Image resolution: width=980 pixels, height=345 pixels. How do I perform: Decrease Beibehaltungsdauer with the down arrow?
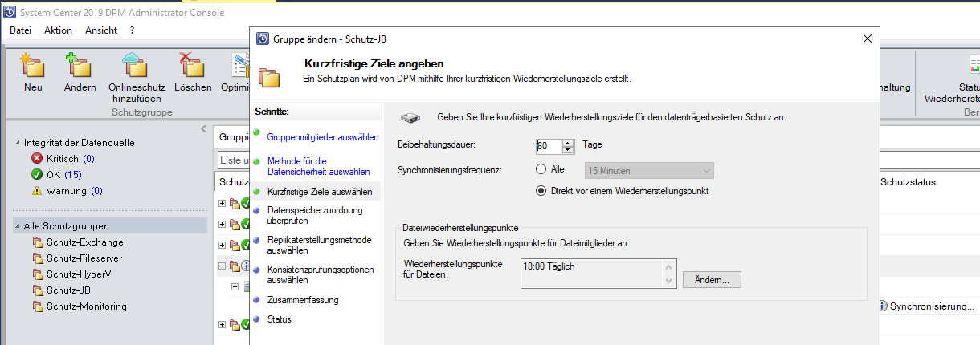point(568,149)
